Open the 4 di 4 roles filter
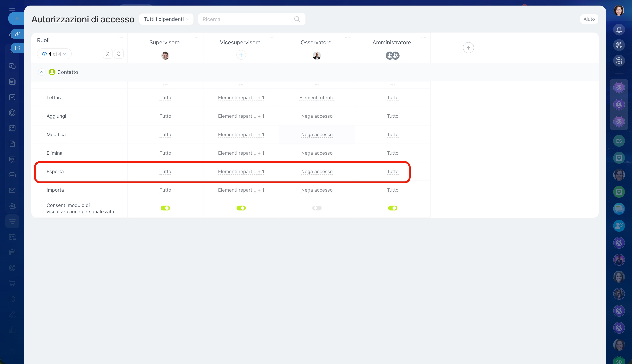This screenshot has width=632, height=364. point(54,54)
